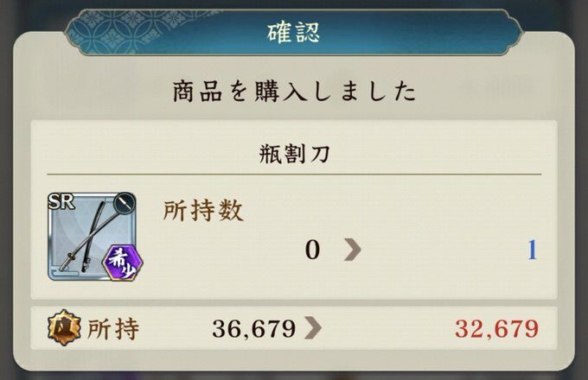Image resolution: width=588 pixels, height=380 pixels.
Task: Tap the purple 希少 rare hexagon badge
Action: [123, 263]
